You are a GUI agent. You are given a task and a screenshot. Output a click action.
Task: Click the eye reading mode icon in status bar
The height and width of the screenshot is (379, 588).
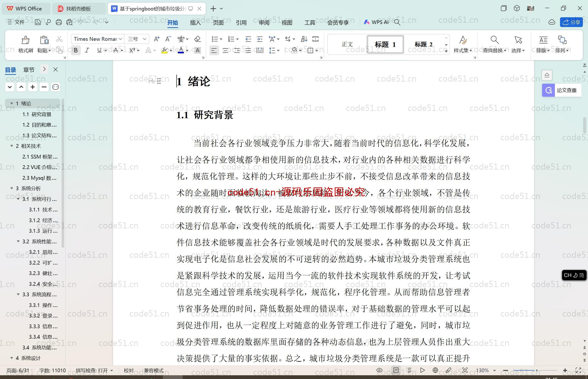(x=379, y=370)
